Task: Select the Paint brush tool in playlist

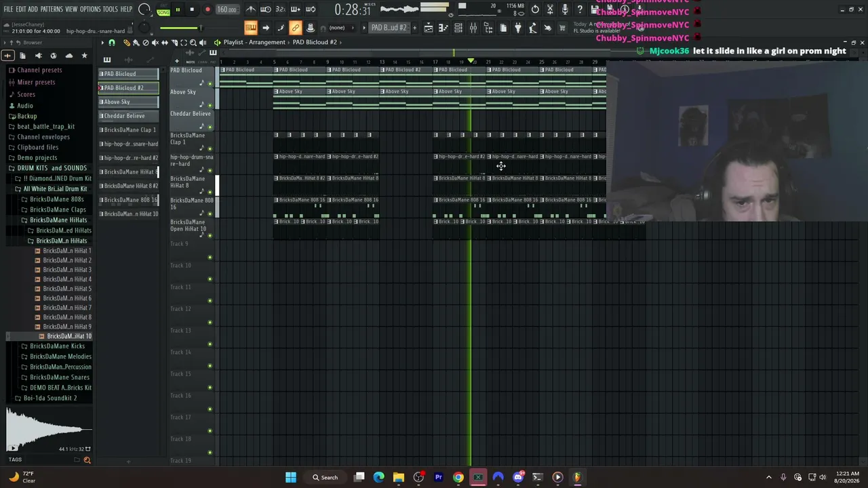Action: (136, 42)
